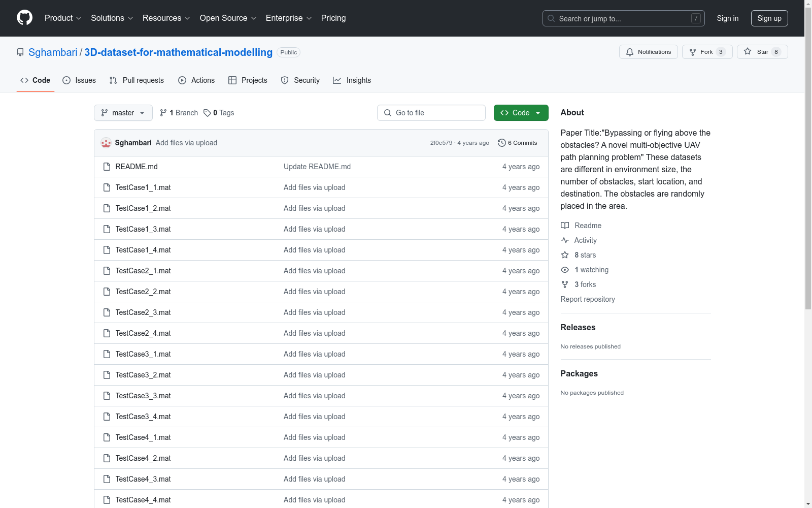Click the Fork icon button
This screenshot has width=812, height=508.
click(693, 52)
